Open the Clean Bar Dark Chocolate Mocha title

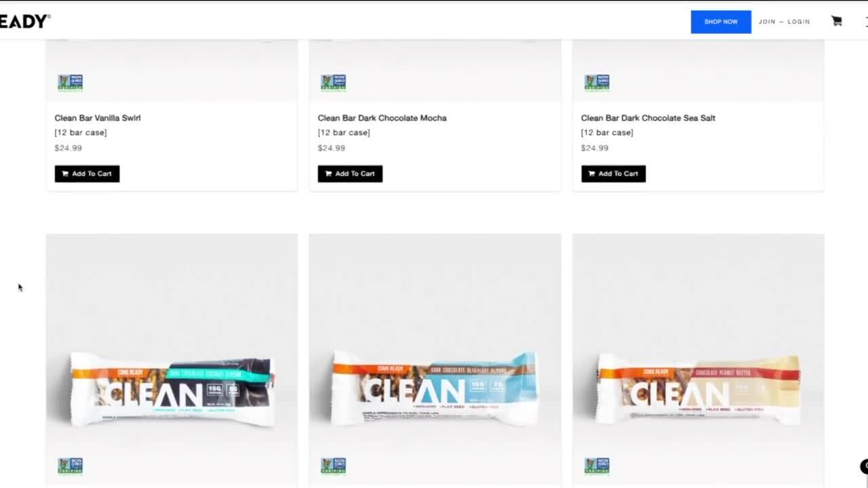[x=382, y=118]
